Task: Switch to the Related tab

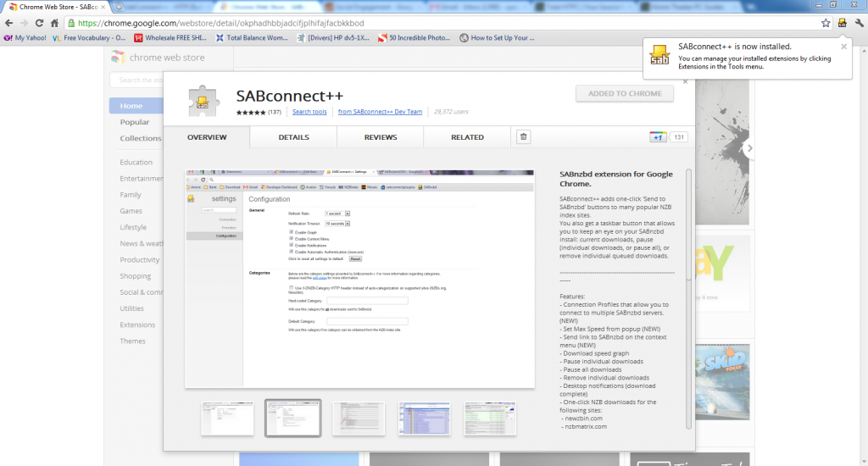Action: (x=467, y=137)
